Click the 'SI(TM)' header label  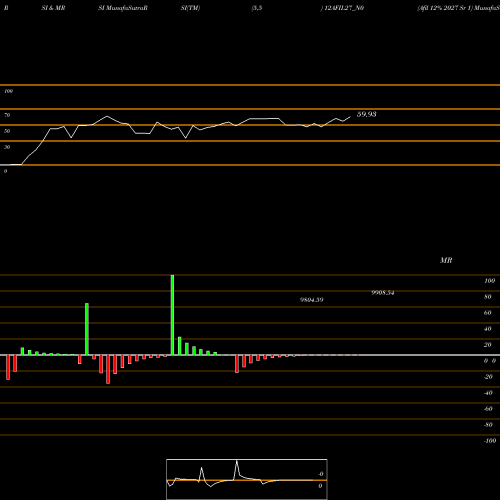coord(190,8)
